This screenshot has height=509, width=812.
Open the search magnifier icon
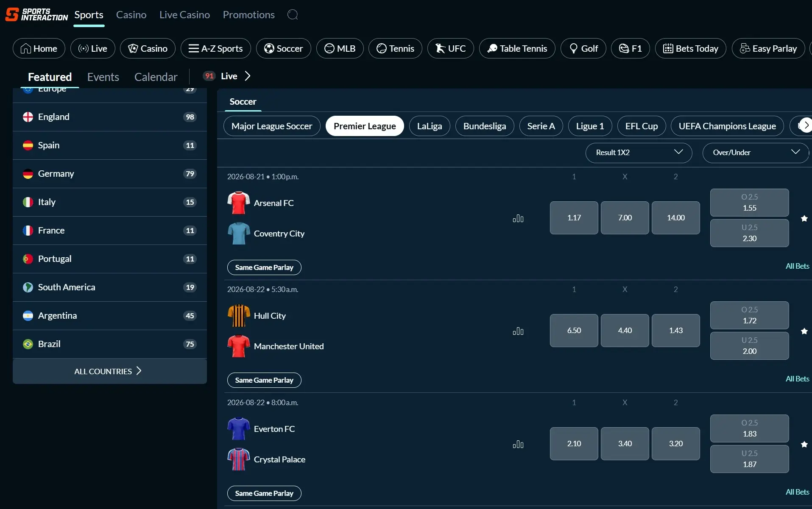click(x=293, y=15)
